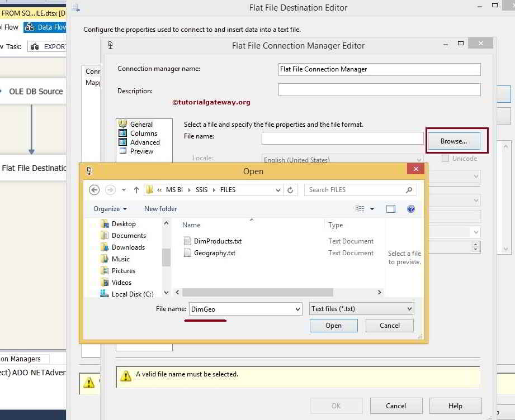
Task: Click the search magnifier icon
Action: click(x=409, y=190)
